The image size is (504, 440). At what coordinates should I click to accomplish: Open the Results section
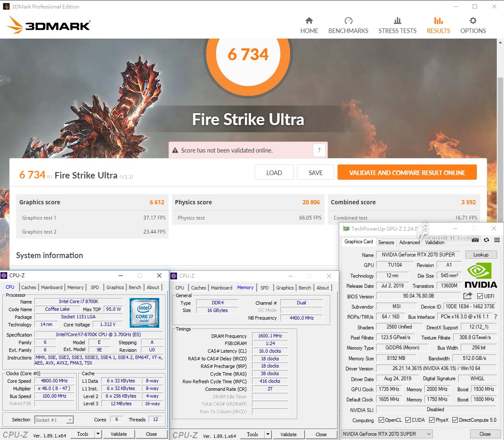pyautogui.click(x=438, y=25)
